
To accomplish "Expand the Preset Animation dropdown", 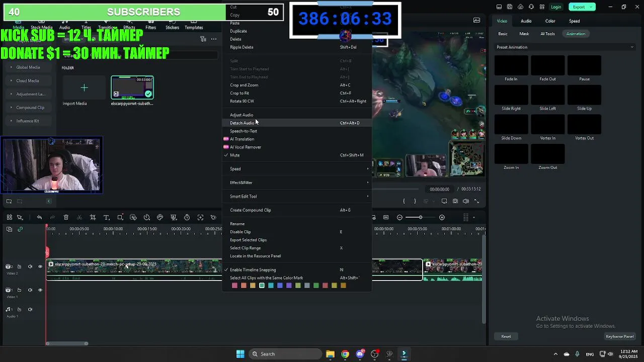I will pos(632,47).
